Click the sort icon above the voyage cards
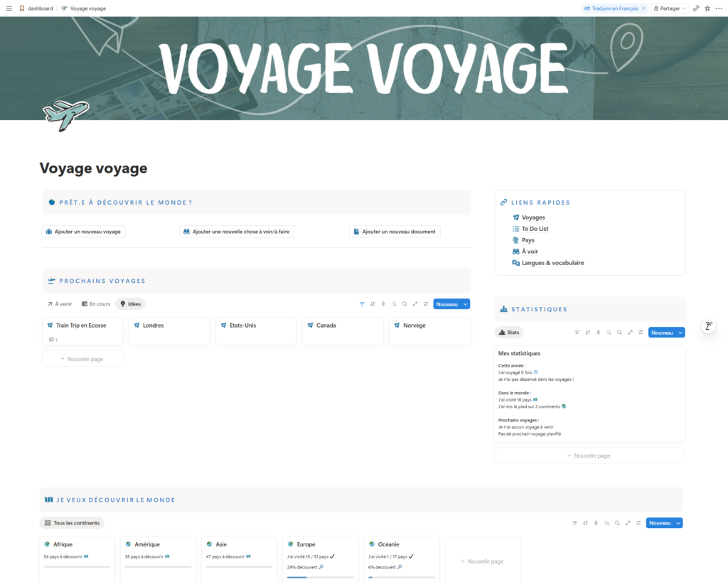Screen dimensions: 728x582 (373, 303)
